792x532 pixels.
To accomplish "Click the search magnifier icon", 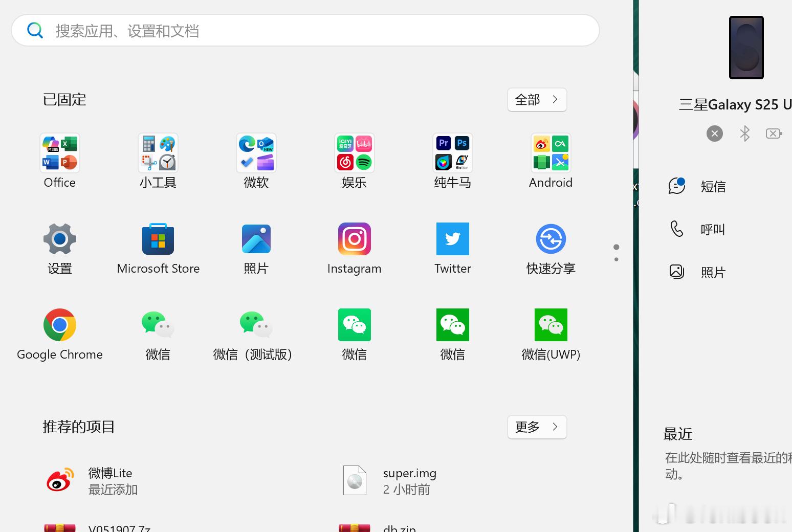I will tap(35, 31).
